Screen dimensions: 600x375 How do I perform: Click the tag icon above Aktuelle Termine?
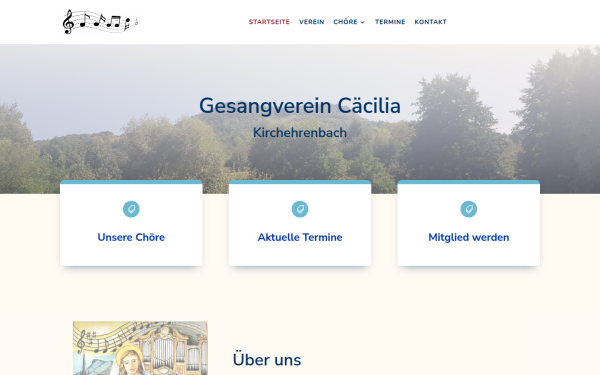(300, 209)
